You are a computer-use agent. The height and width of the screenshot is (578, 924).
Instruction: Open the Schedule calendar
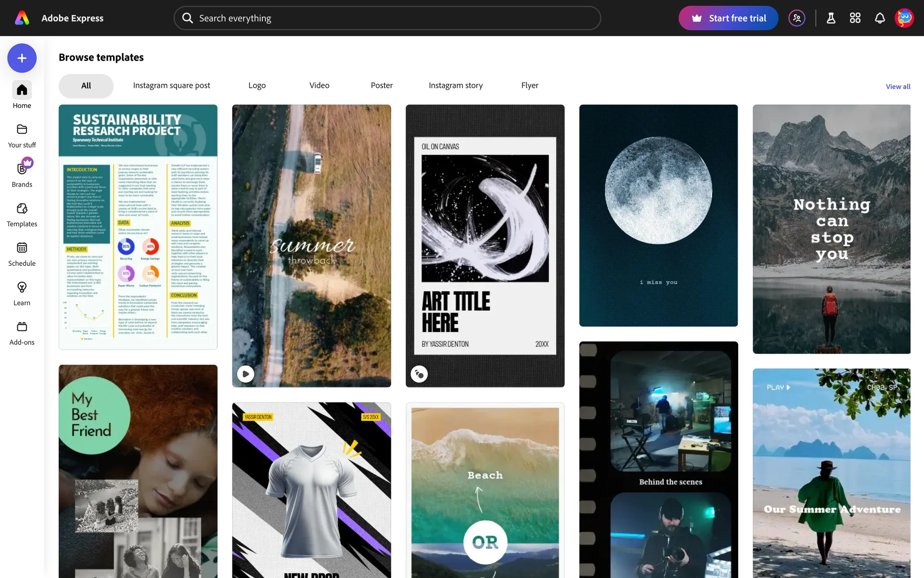[x=22, y=254]
